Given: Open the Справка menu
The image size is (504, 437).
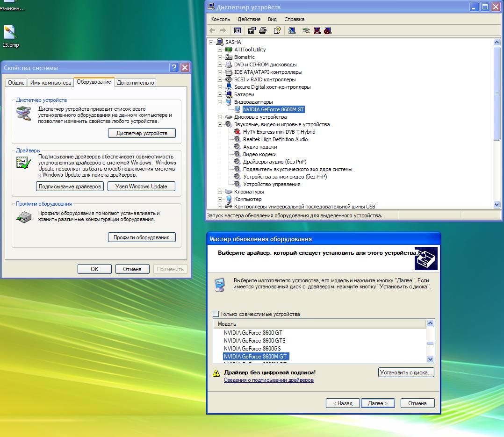Looking at the screenshot, I should point(295,19).
